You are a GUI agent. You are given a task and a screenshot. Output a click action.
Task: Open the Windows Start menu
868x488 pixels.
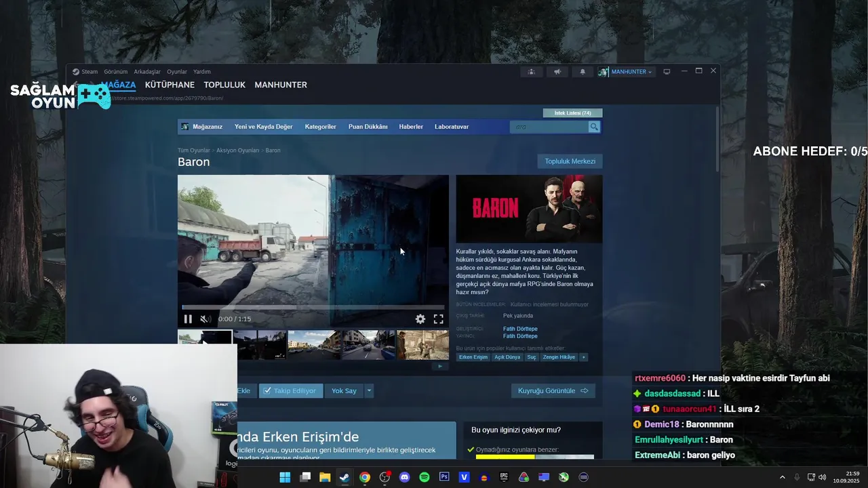click(285, 477)
